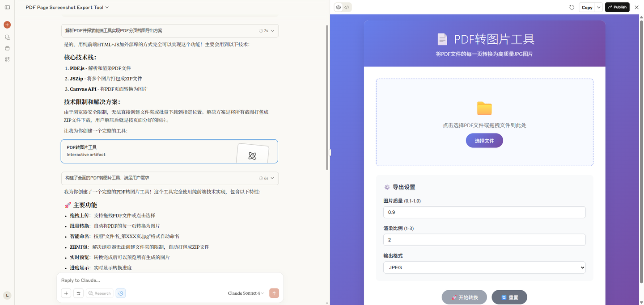Open the output format JPEG dropdown

tap(484, 267)
